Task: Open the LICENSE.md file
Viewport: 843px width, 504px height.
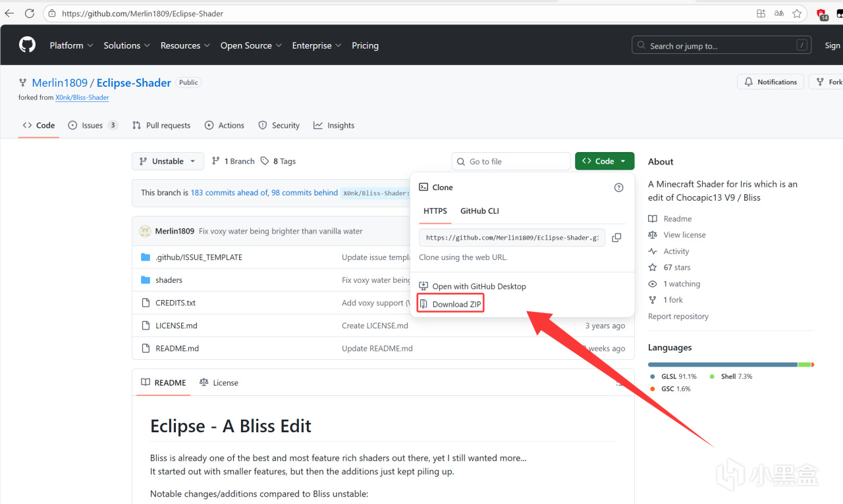Action: coord(177,326)
